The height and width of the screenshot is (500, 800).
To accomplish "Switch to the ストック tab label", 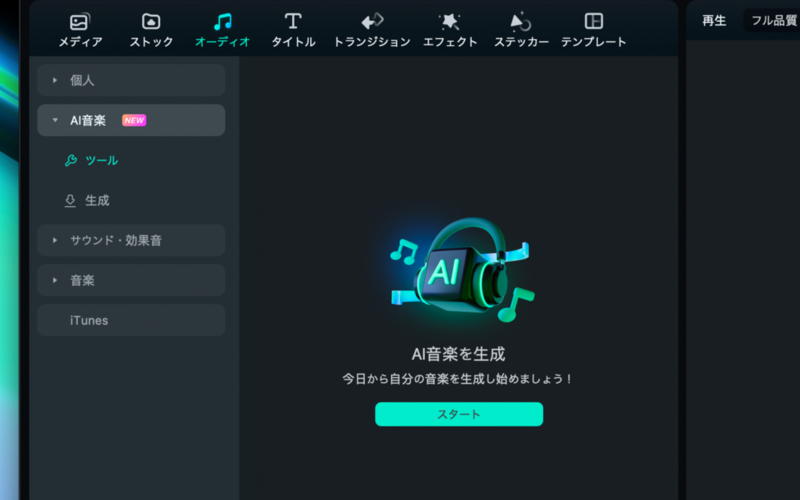I will pyautogui.click(x=151, y=42).
